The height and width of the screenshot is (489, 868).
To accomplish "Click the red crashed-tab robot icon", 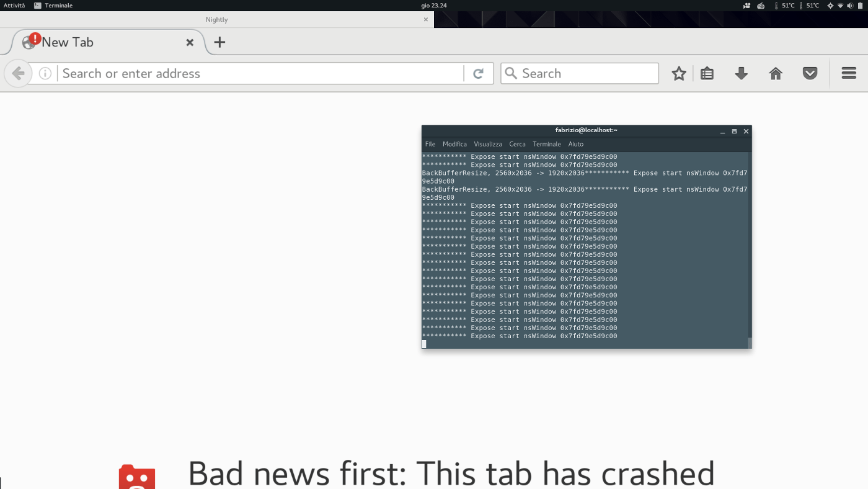I will coord(137,477).
